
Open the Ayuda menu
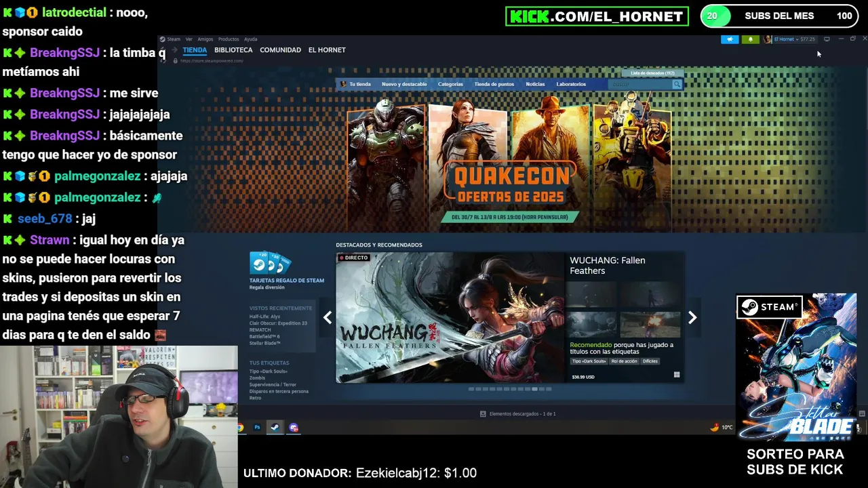click(x=250, y=39)
